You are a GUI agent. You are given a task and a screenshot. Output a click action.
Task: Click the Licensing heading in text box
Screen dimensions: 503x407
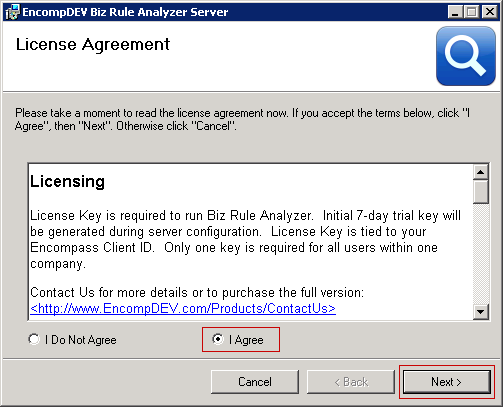coord(67,181)
